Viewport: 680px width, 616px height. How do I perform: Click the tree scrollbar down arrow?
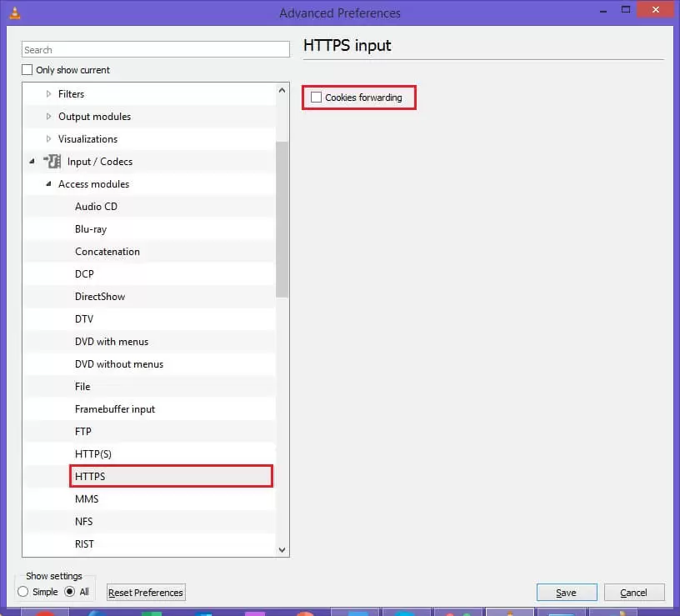(282, 549)
